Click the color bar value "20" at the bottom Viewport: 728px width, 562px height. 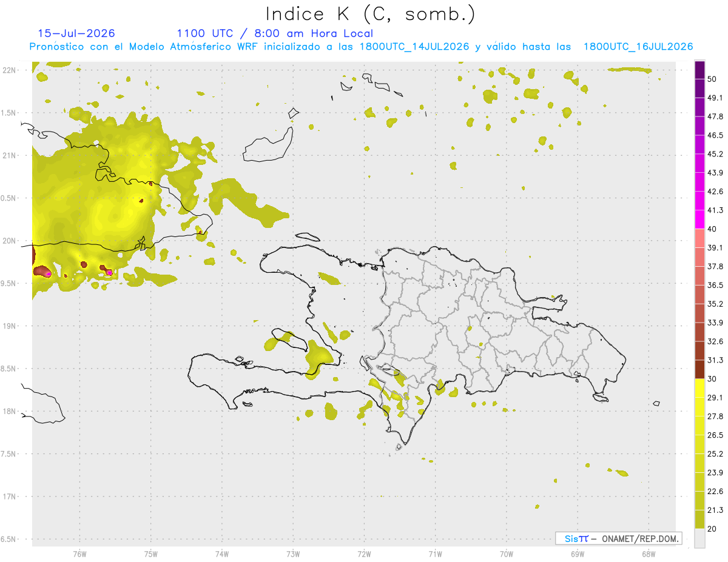point(713,528)
